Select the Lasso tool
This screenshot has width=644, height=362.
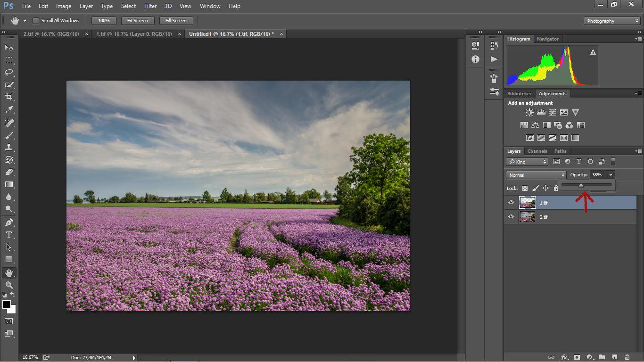(9, 73)
